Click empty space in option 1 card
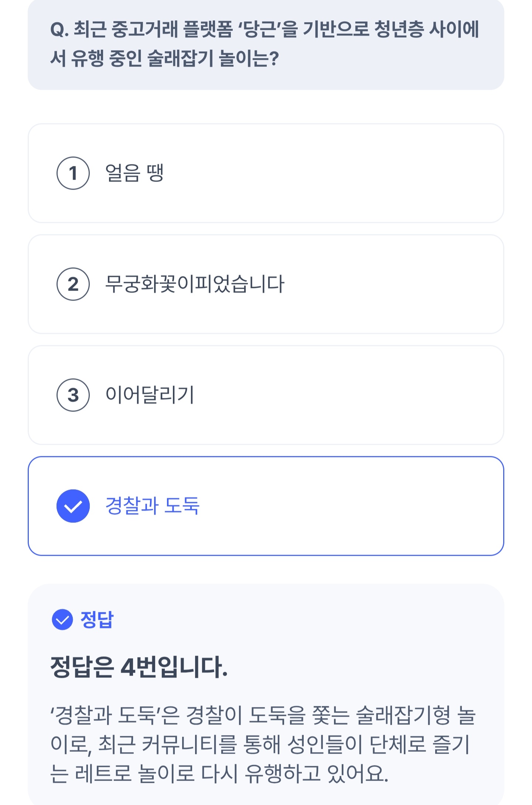 click(332, 173)
